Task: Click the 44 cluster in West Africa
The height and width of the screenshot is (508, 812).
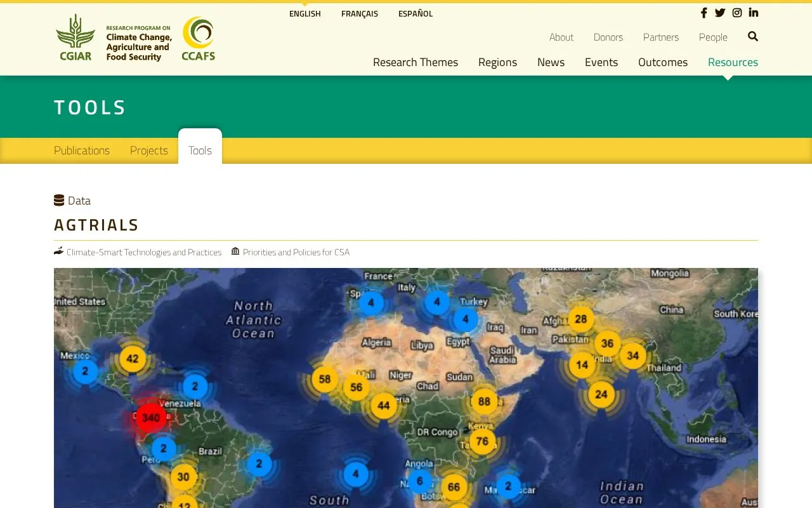Action: (384, 406)
